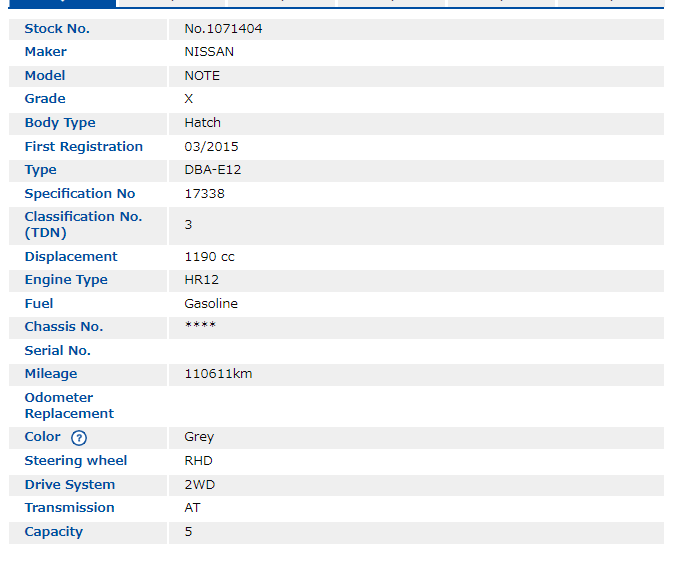
Task: Select the 03/2015 first registration date
Action: point(211,147)
